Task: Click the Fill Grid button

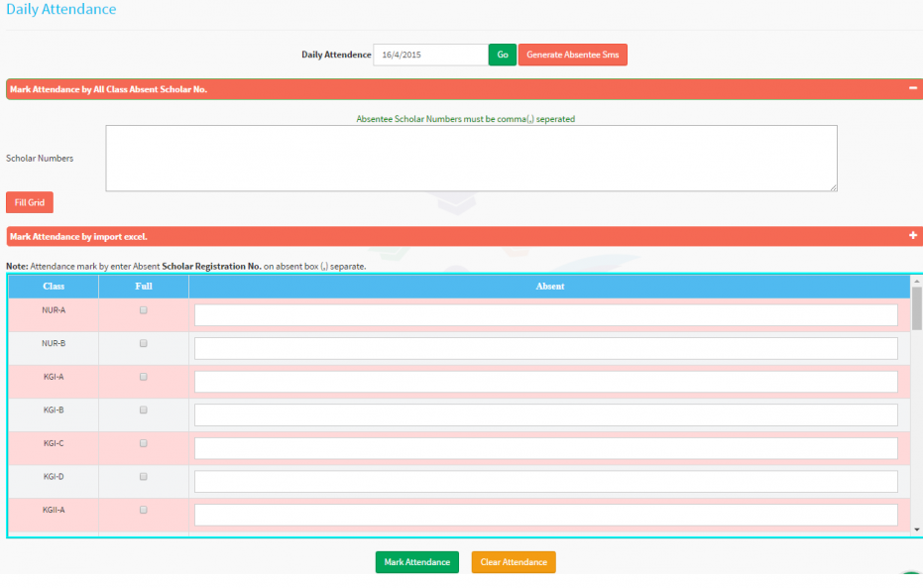Action: point(30,202)
